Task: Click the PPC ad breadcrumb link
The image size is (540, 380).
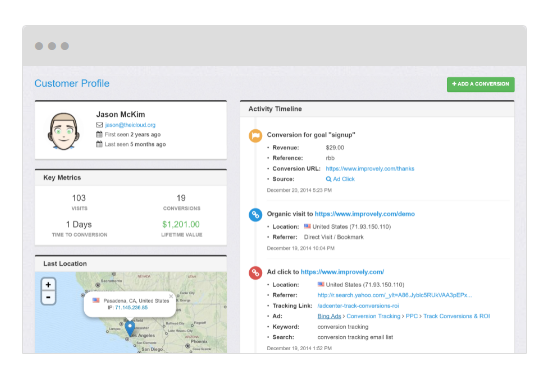Action: [412, 316]
